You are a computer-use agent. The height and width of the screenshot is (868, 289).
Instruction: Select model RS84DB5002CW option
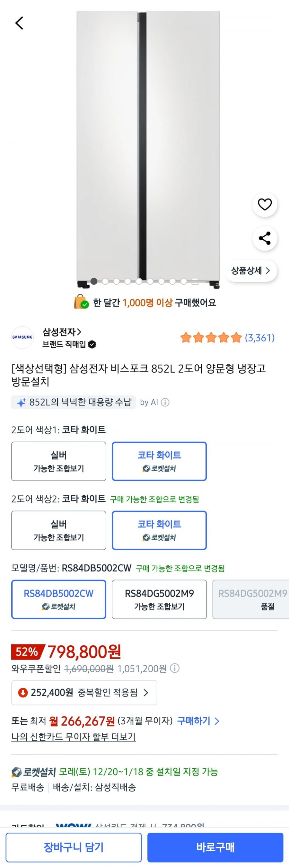(x=59, y=599)
